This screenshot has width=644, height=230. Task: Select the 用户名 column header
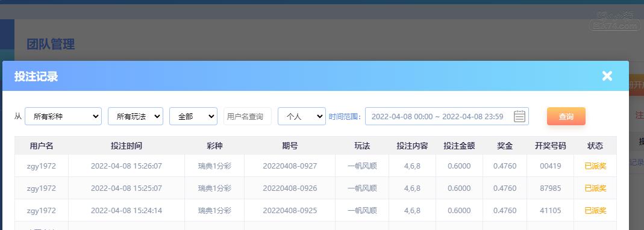(42, 146)
